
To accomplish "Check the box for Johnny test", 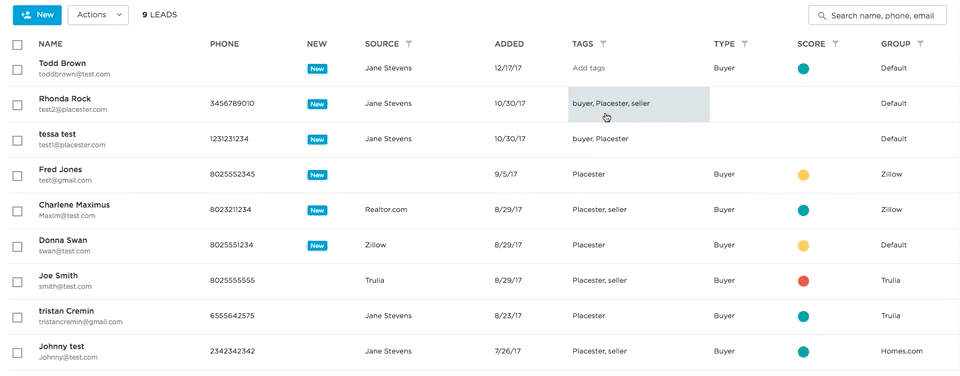I will 17,353.
